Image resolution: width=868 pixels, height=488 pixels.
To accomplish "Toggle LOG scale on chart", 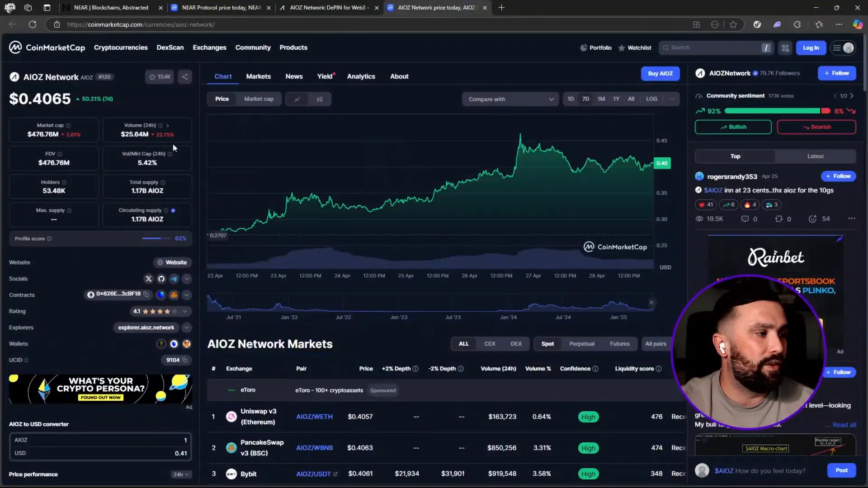I will 651,99.
